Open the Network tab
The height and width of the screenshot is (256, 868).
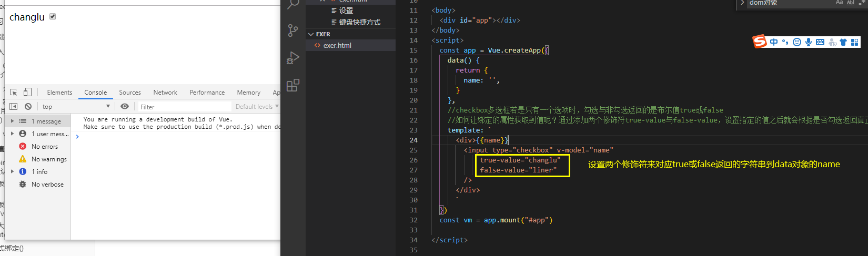click(165, 93)
